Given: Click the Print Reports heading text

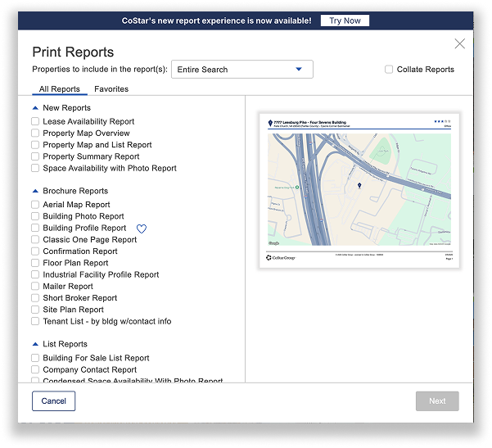Looking at the screenshot, I should [73, 52].
